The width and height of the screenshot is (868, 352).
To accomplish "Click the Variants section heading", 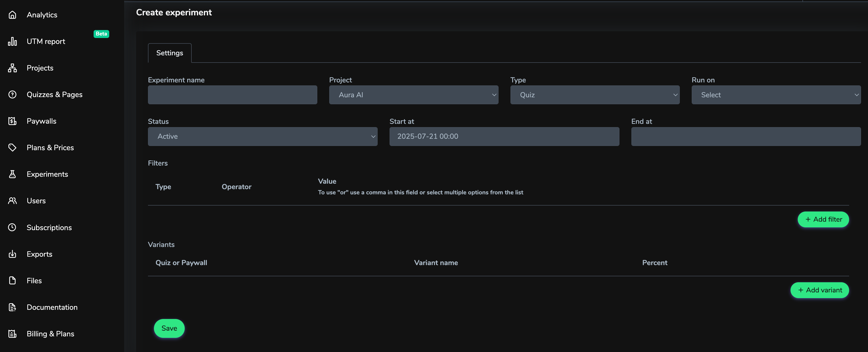I will tap(161, 245).
